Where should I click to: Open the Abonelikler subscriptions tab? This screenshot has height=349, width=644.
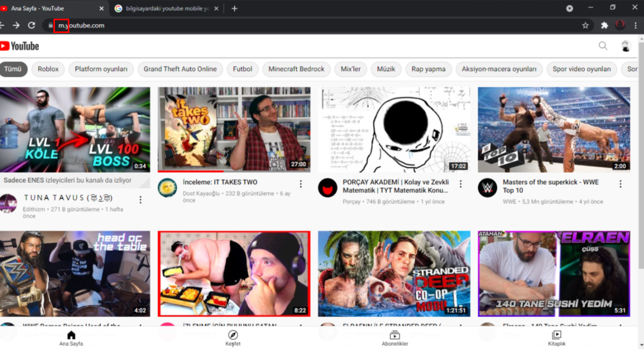[x=395, y=338]
